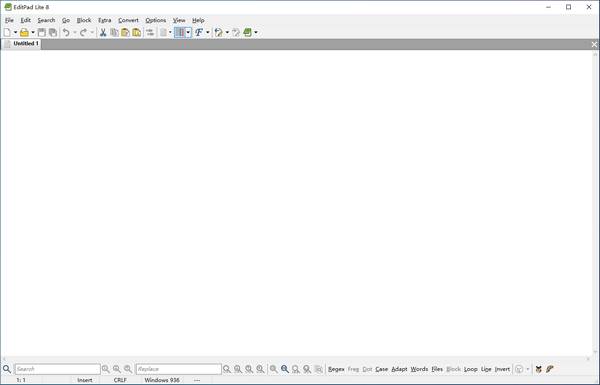
Task: Open the Help menu
Action: tap(198, 20)
